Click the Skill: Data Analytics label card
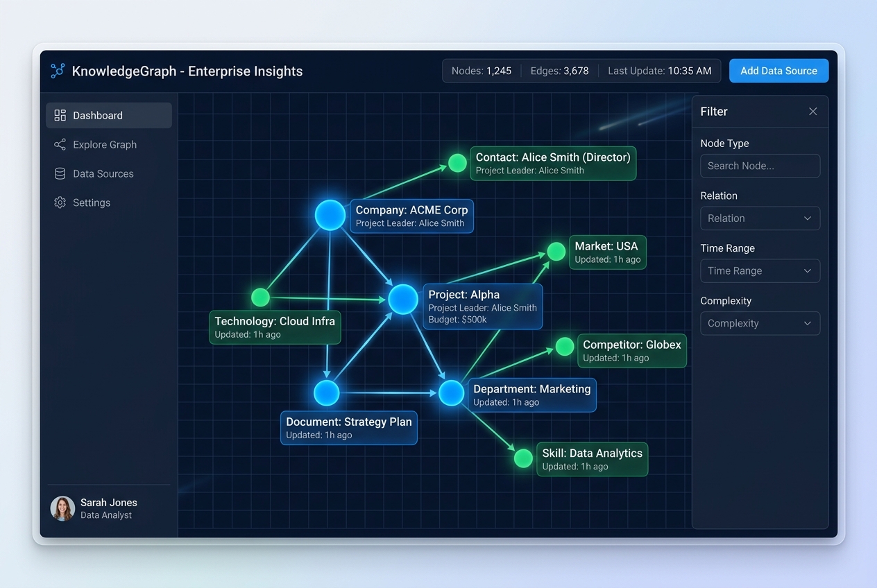Viewport: 877px width, 588px height. (593, 459)
